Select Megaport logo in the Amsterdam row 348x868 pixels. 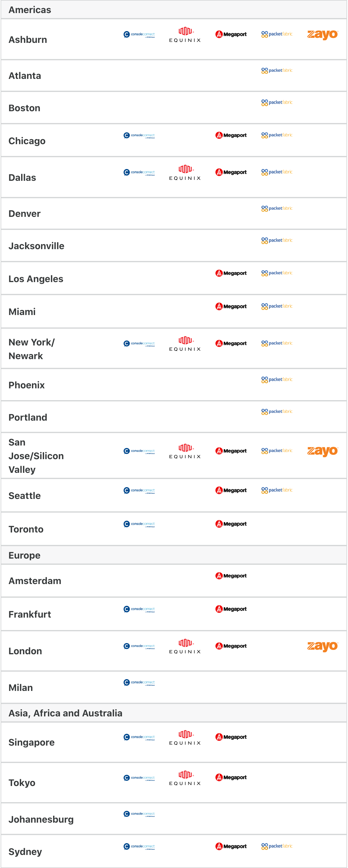point(231,576)
